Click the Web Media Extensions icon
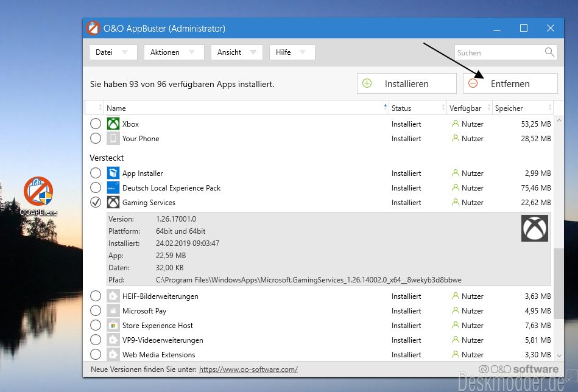Image resolution: width=578 pixels, height=392 pixels. [113, 354]
